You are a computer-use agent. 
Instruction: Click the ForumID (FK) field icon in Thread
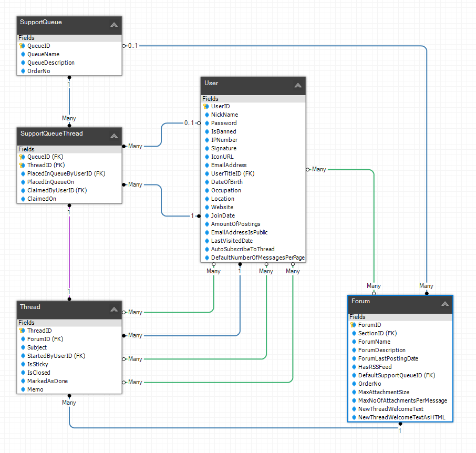[x=23, y=339]
